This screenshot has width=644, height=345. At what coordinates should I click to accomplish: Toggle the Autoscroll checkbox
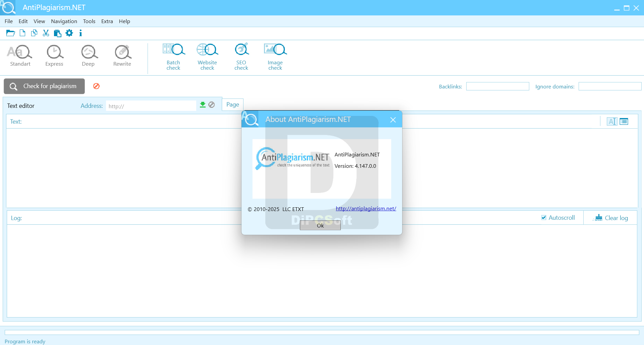[544, 218]
